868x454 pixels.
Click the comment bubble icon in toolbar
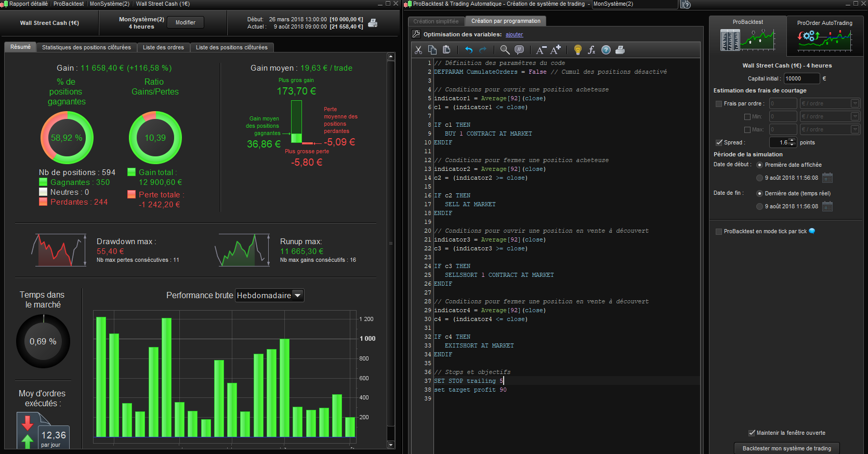pos(519,50)
